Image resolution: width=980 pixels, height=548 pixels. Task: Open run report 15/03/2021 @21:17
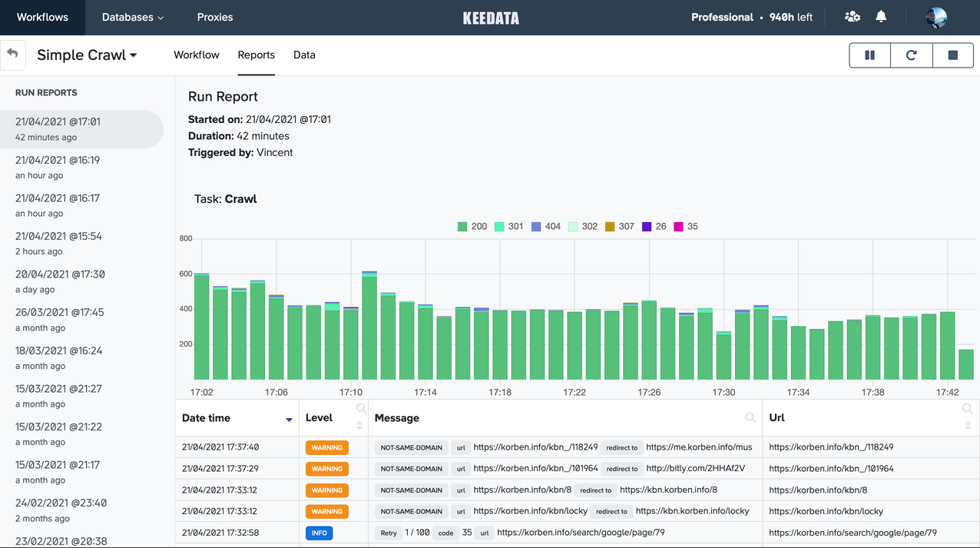[81, 472]
